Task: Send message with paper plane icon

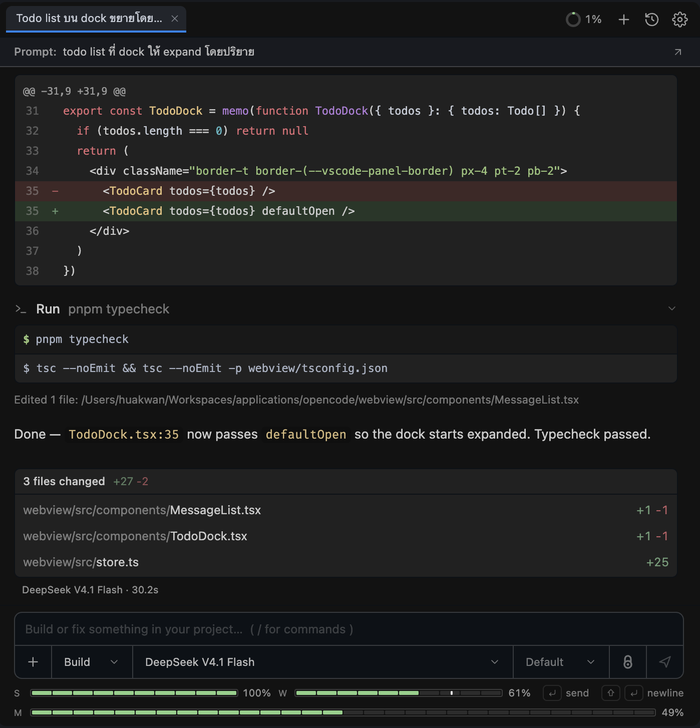Action: tap(665, 662)
